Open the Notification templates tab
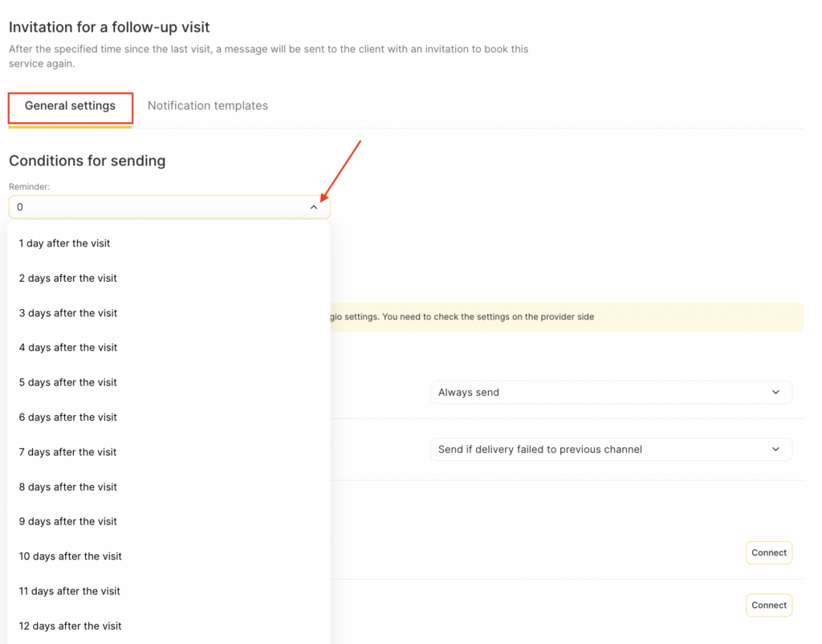Image resolution: width=822 pixels, height=644 pixels. [207, 106]
